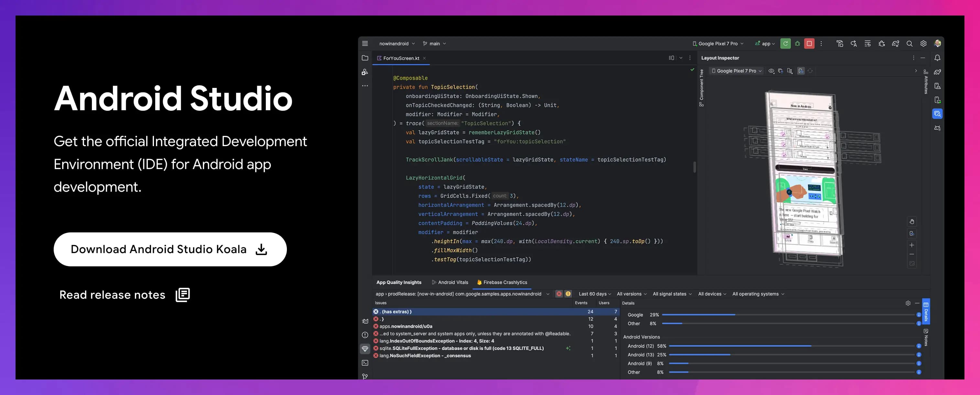This screenshot has width=980, height=395.
Task: Click the zoom in plus button
Action: pos(911,245)
